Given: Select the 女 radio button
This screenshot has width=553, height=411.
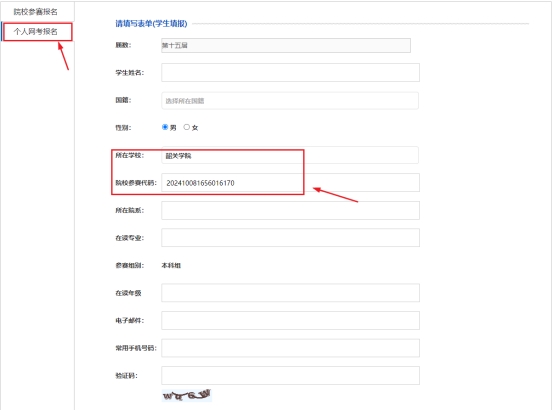Looking at the screenshot, I should [x=187, y=127].
